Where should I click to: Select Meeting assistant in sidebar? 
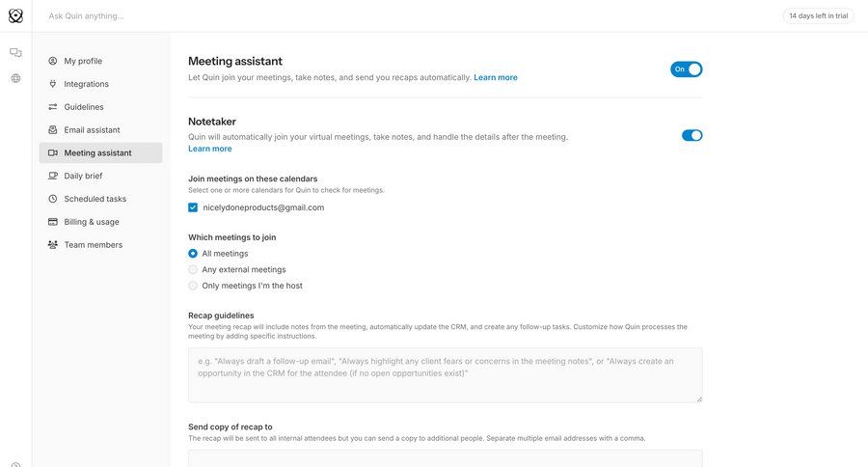point(97,152)
